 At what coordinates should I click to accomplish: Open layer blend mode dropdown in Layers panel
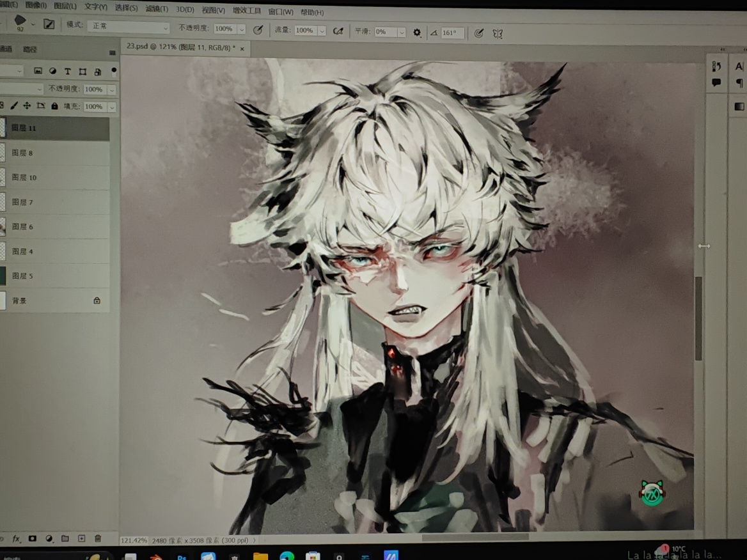tap(22, 89)
